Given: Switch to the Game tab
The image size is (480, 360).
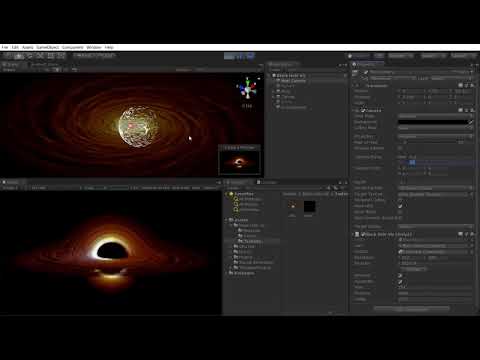Looking at the screenshot, I should (x=11, y=182).
